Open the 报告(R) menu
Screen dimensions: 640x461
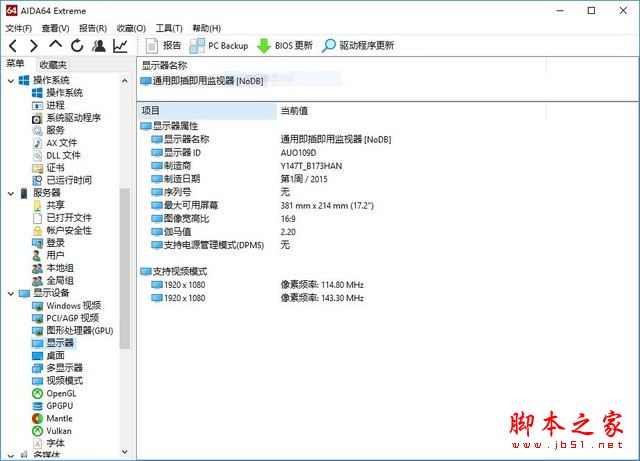click(93, 28)
